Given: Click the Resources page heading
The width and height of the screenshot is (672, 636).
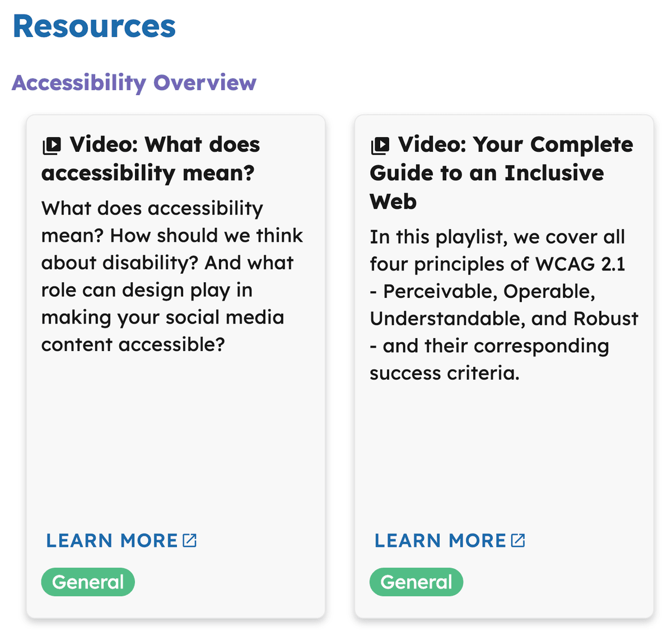Looking at the screenshot, I should [94, 26].
